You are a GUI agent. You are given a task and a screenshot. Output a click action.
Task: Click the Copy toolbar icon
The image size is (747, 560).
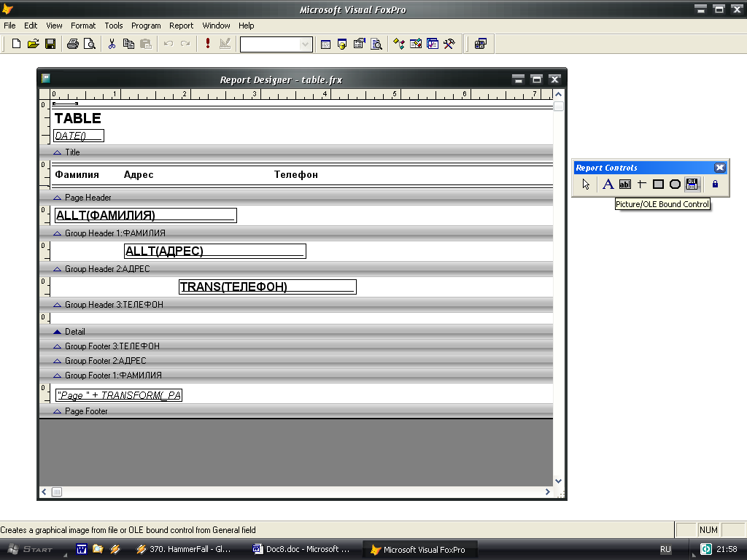click(128, 44)
